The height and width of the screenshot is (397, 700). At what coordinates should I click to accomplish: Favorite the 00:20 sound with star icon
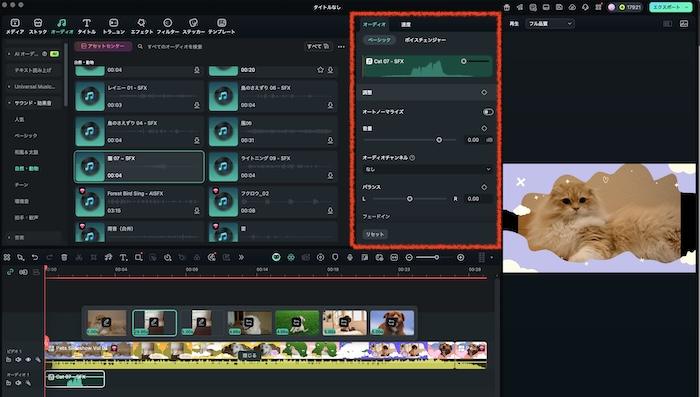click(321, 70)
